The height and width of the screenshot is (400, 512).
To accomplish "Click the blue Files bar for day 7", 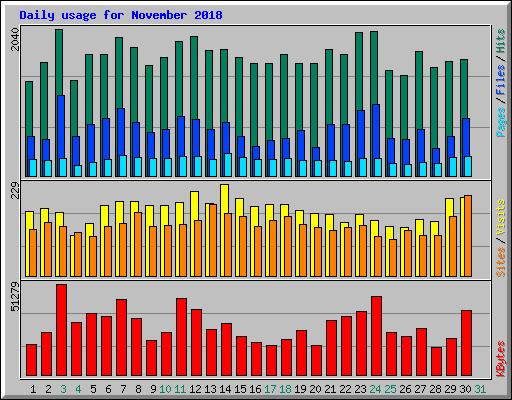I will click(121, 132).
